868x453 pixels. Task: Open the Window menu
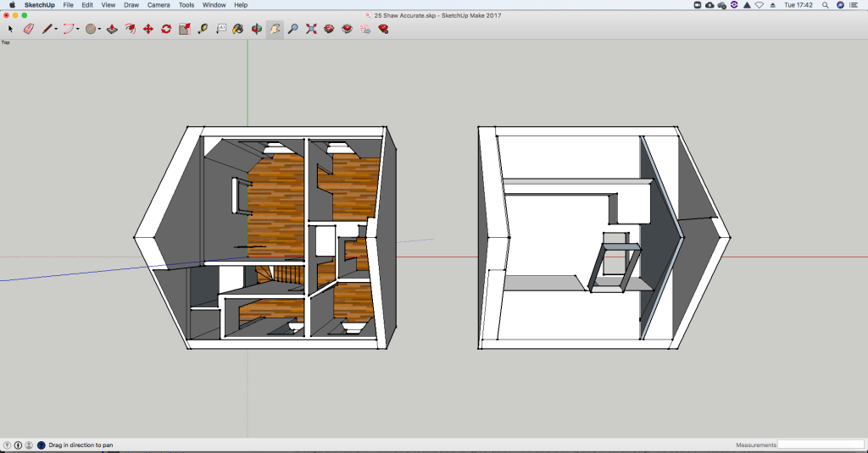[x=214, y=5]
